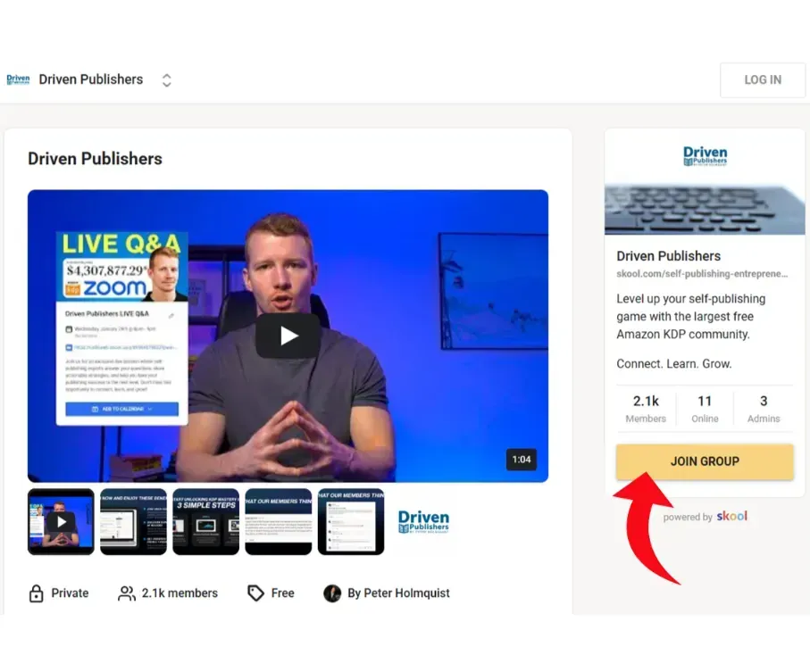
Task: Open the skool.com/self-publishing link
Action: tap(702, 274)
